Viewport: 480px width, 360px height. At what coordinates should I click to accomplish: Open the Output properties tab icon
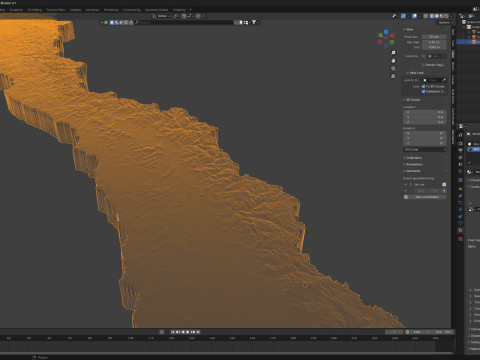[460, 150]
